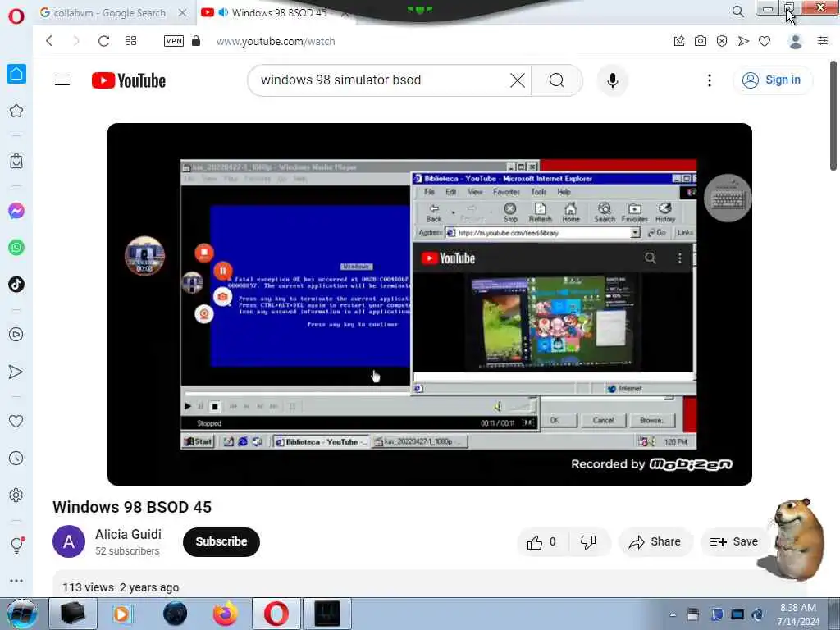Image resolution: width=840 pixels, height=630 pixels.
Task: Reload the YouTube page
Action: tap(103, 41)
